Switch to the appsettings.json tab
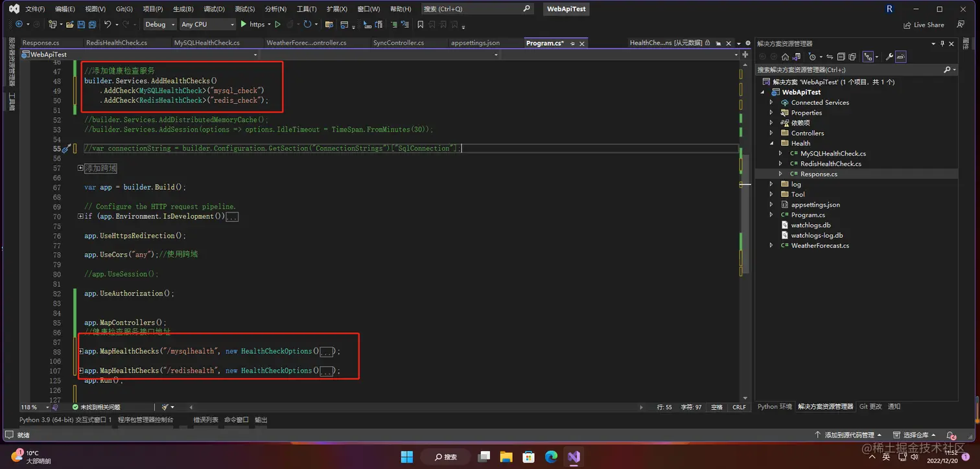Image resolution: width=980 pixels, height=469 pixels. pos(475,43)
